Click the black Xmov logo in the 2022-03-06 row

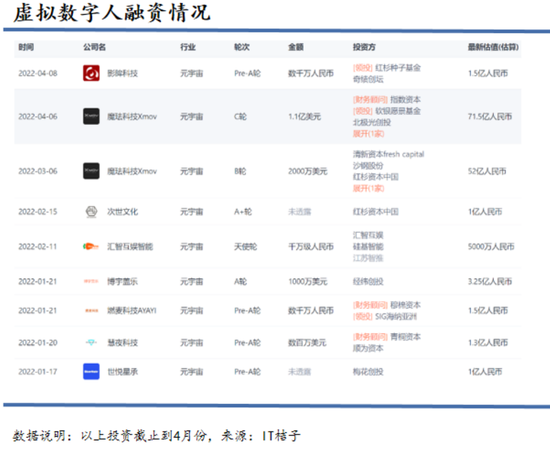pyautogui.click(x=91, y=171)
